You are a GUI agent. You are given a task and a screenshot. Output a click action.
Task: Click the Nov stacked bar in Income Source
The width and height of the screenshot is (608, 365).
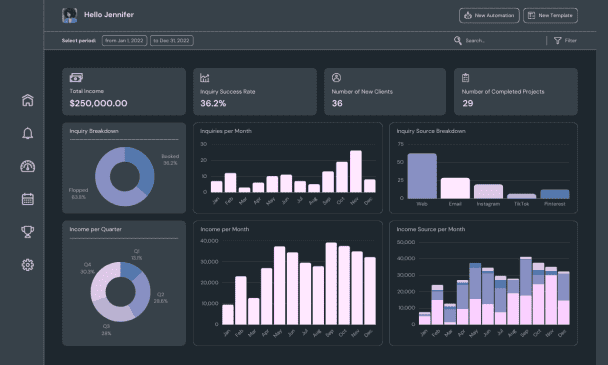(x=551, y=296)
